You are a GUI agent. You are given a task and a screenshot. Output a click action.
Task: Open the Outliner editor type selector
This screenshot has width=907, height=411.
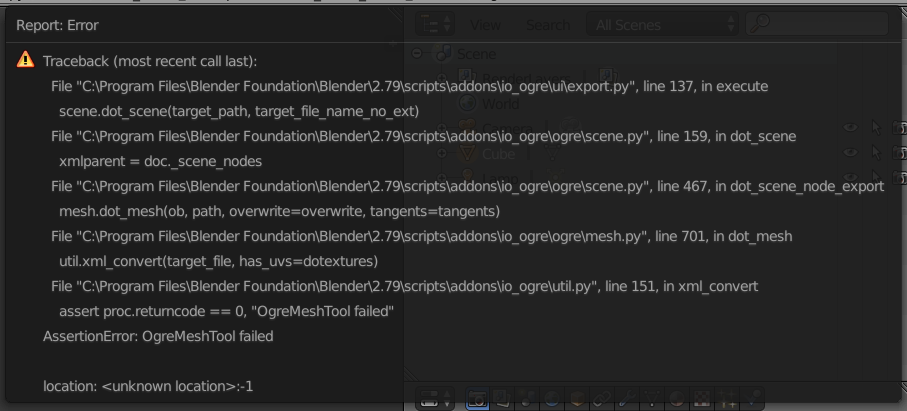pyautogui.click(x=435, y=24)
